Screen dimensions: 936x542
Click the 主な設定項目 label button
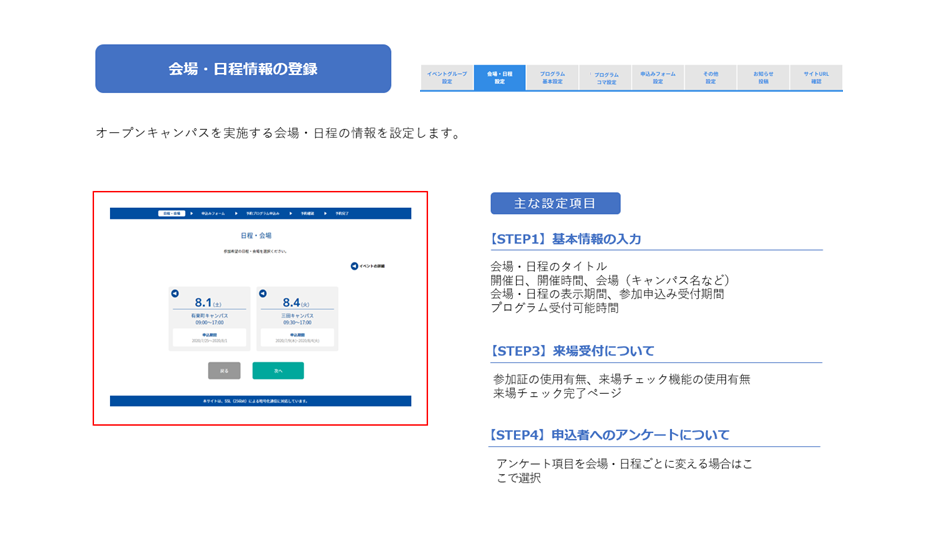[x=555, y=204]
